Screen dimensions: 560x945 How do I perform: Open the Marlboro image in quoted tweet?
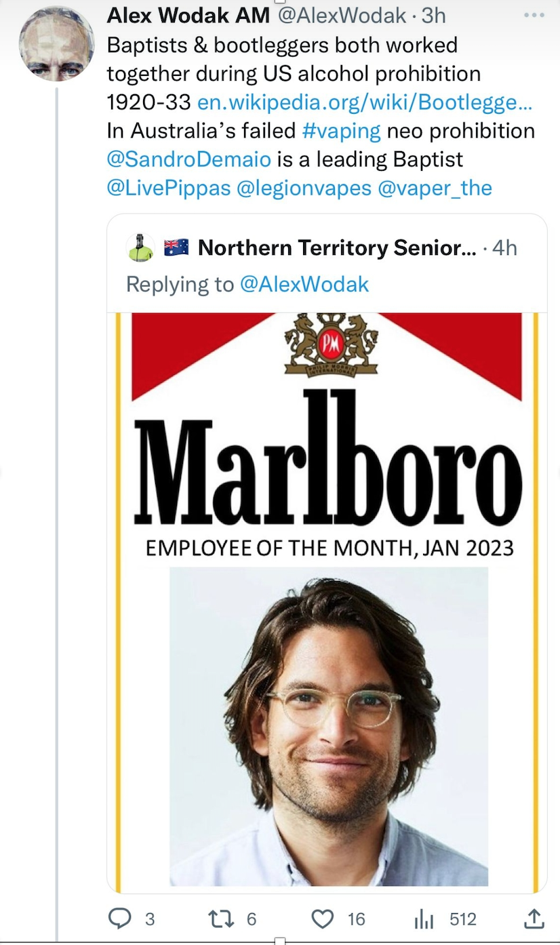point(327,600)
